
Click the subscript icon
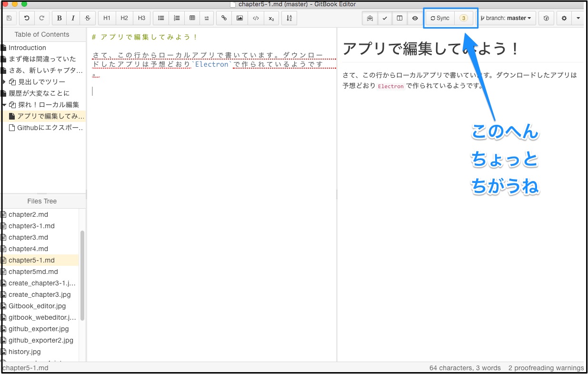pyautogui.click(x=271, y=18)
